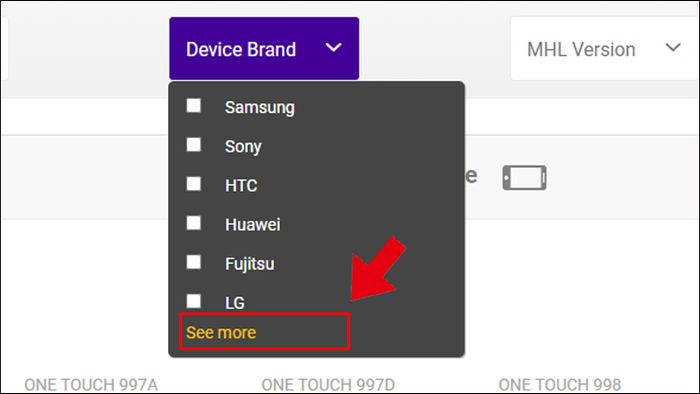Toggle the Huawei checkbox on
This screenshot has width=700, height=394.
[194, 223]
